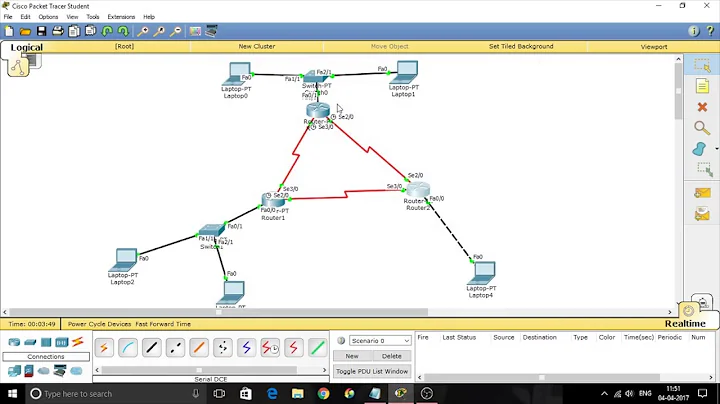
Task: Select the Add Complex PDU envelope
Action: [x=702, y=214]
